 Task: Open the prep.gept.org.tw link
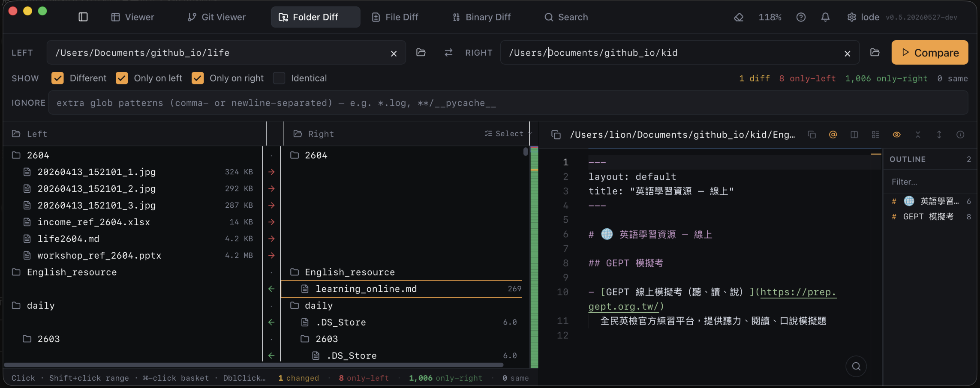[712, 299]
